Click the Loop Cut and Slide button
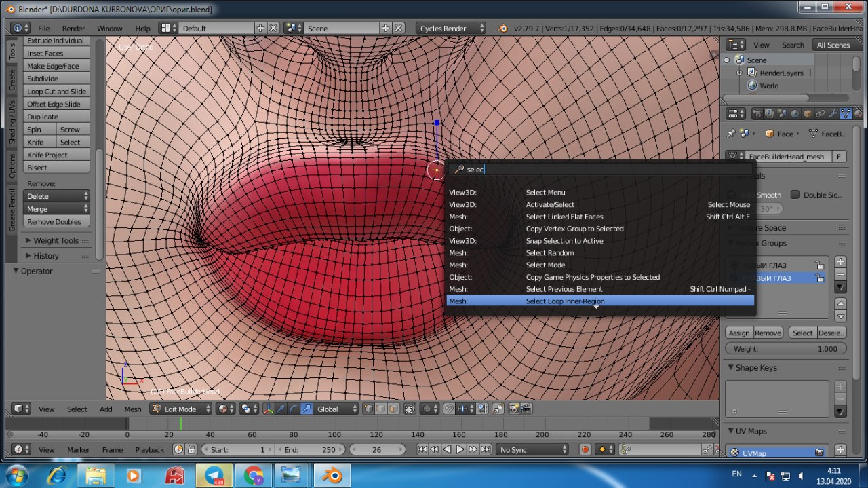 (x=56, y=92)
